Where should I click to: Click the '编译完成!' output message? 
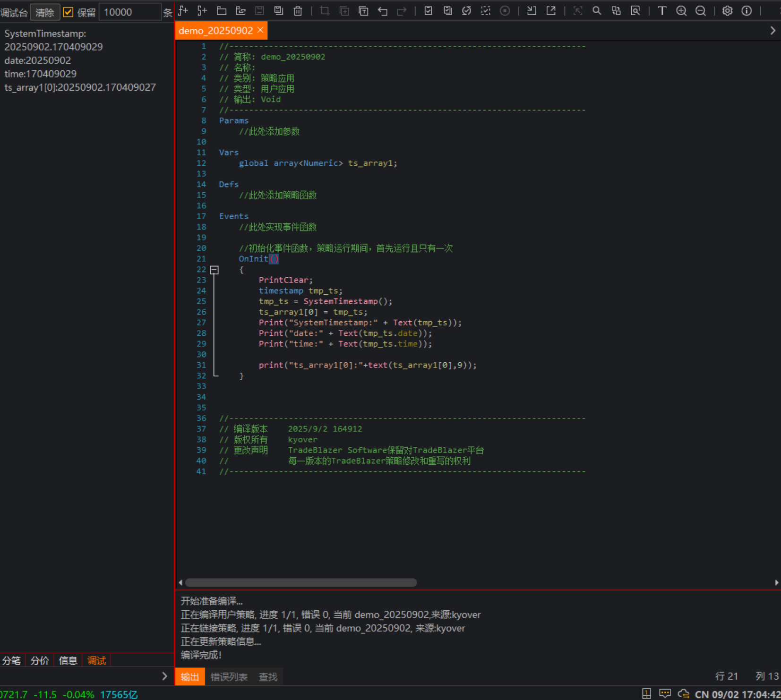(201, 655)
